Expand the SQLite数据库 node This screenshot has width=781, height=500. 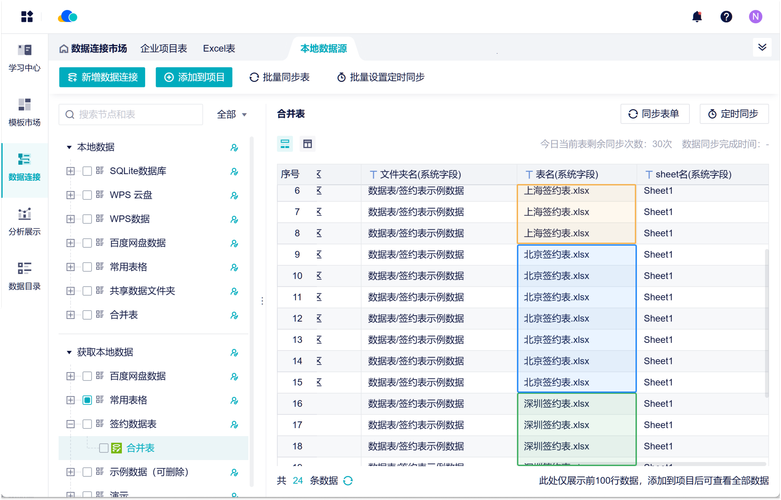tap(71, 171)
